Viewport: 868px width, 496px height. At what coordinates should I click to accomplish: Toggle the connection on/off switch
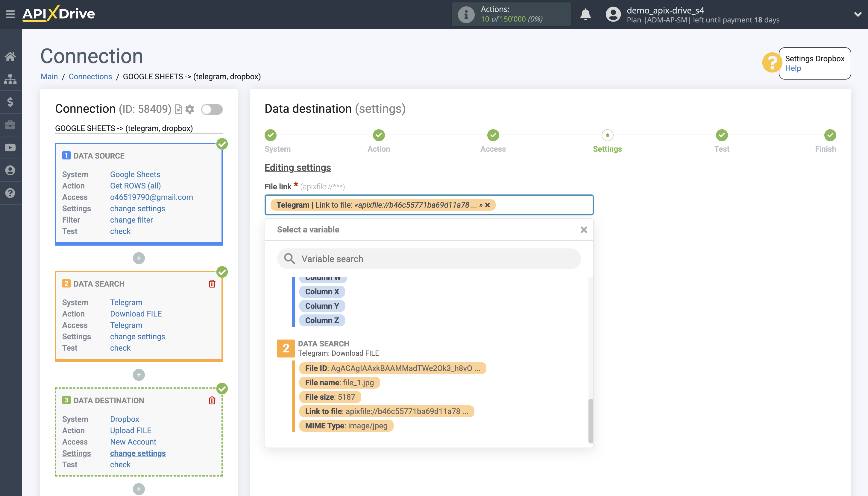point(212,109)
